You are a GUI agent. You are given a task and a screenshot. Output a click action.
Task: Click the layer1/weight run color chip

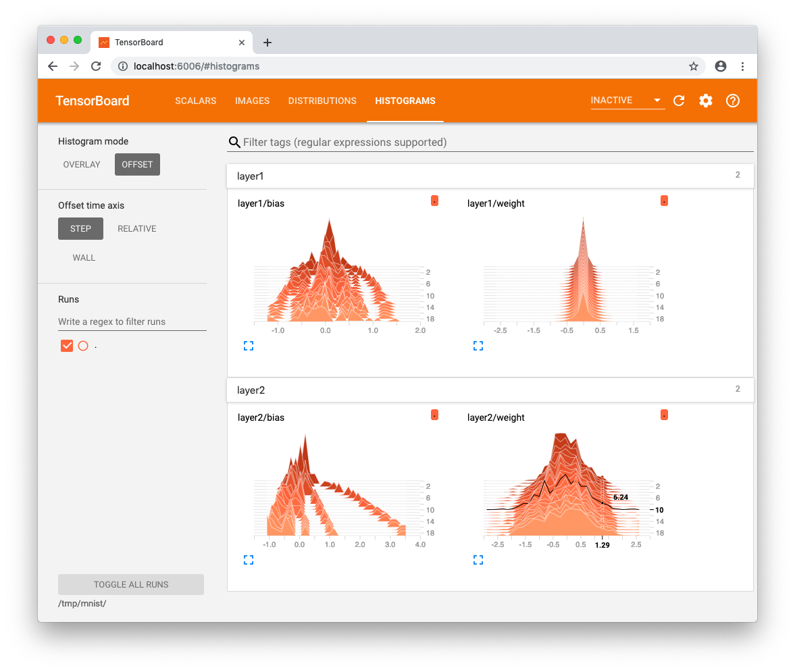664,201
